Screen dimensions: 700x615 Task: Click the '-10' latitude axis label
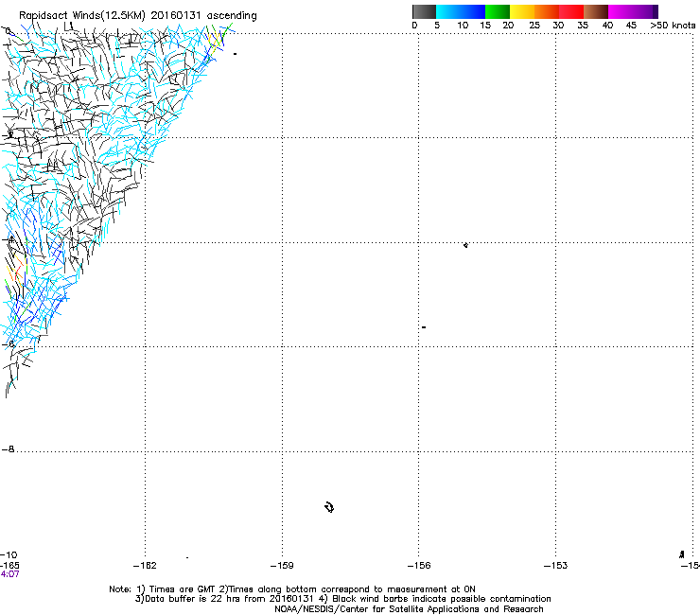pyautogui.click(x=9, y=555)
